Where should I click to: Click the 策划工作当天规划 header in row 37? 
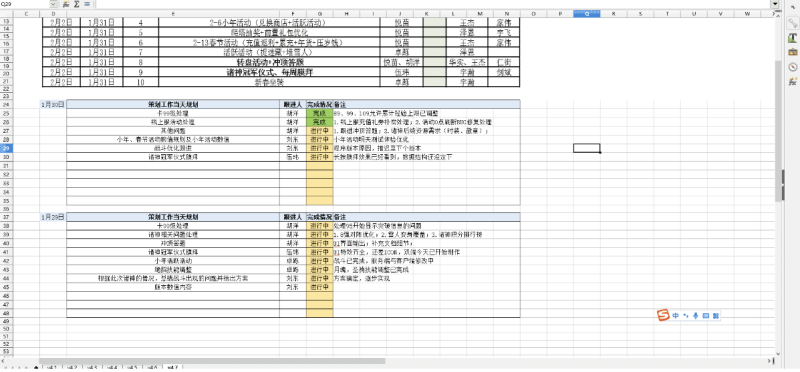pos(173,217)
